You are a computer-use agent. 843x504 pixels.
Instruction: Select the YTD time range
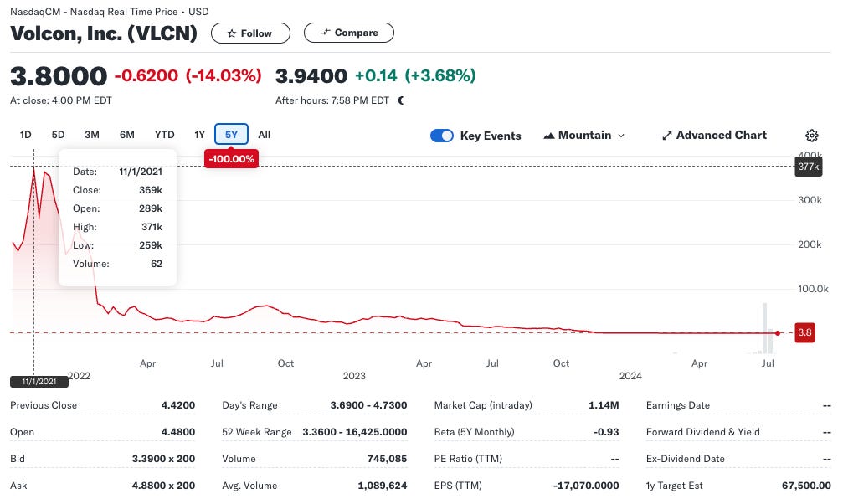pos(165,135)
